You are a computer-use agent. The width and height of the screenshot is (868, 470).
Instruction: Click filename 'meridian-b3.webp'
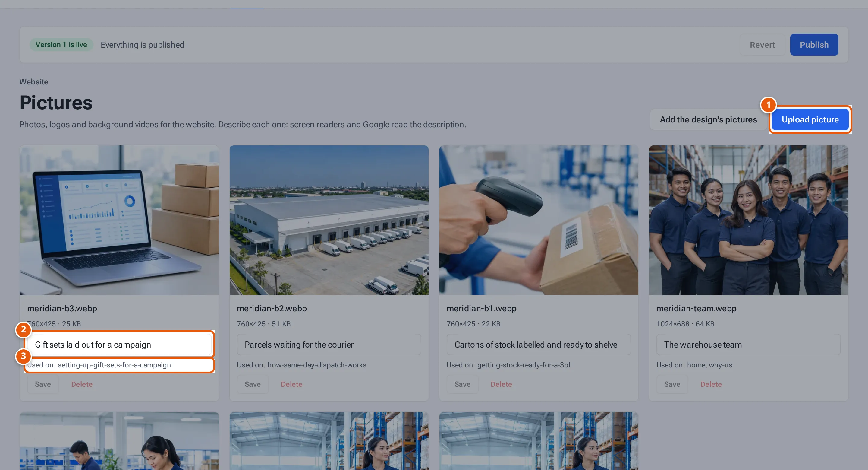(x=62, y=308)
